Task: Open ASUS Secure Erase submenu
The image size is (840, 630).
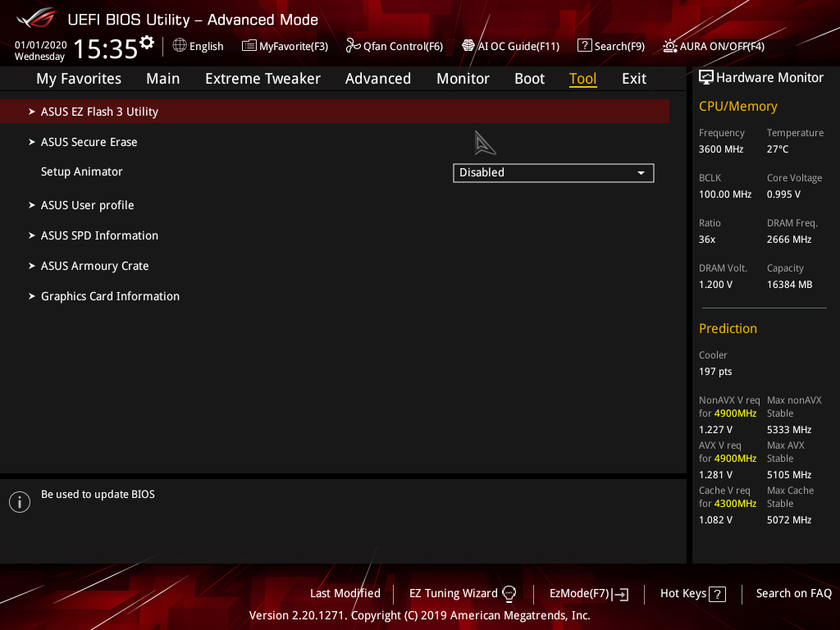Action: (x=89, y=142)
